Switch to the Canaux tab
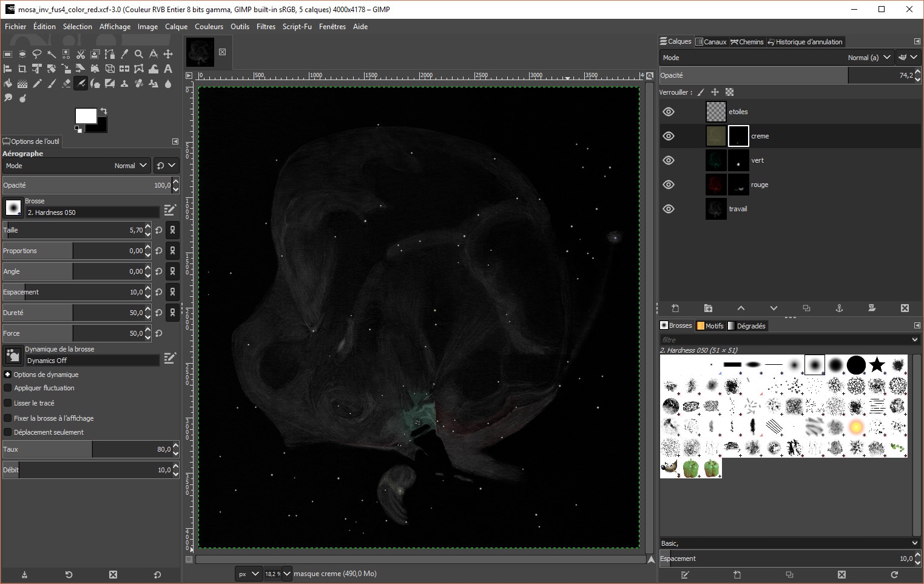The width and height of the screenshot is (924, 584). (x=711, y=42)
